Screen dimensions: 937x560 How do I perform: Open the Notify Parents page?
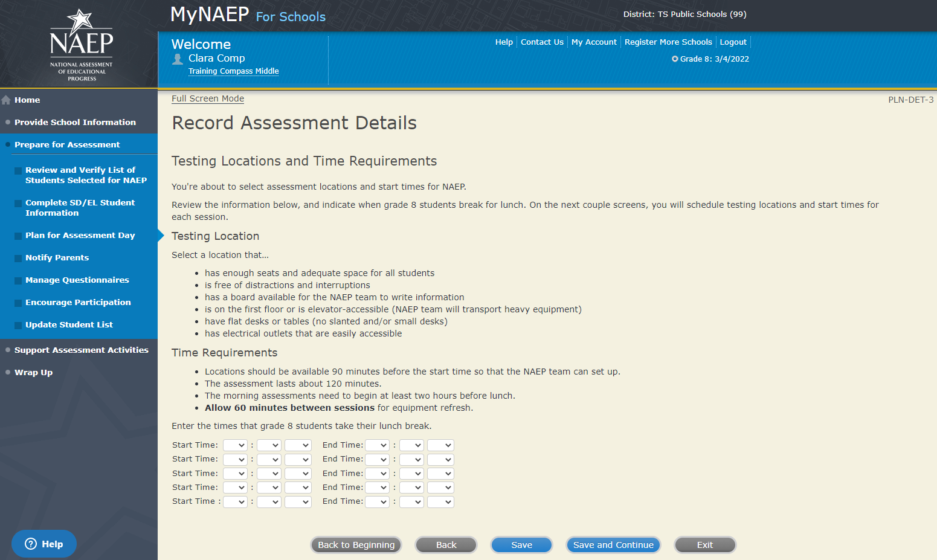pyautogui.click(x=57, y=257)
